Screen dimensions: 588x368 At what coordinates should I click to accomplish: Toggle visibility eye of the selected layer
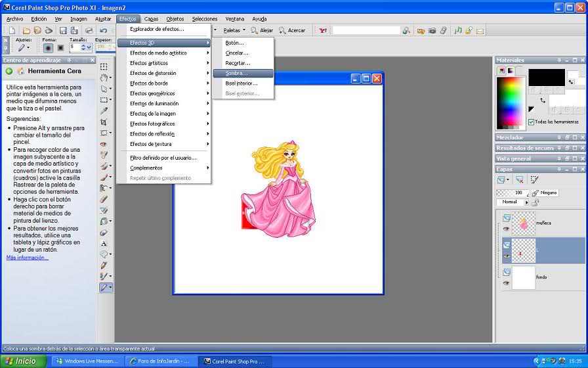point(506,256)
